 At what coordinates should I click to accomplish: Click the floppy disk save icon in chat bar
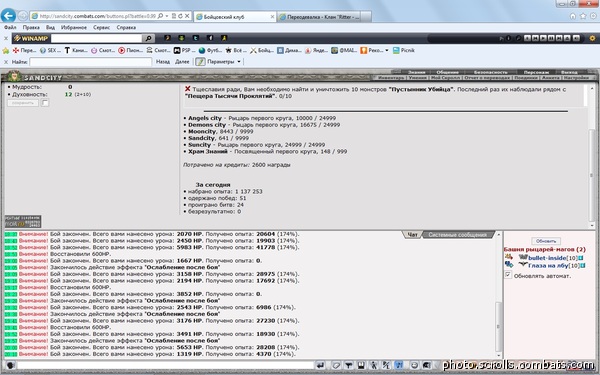coord(361,365)
